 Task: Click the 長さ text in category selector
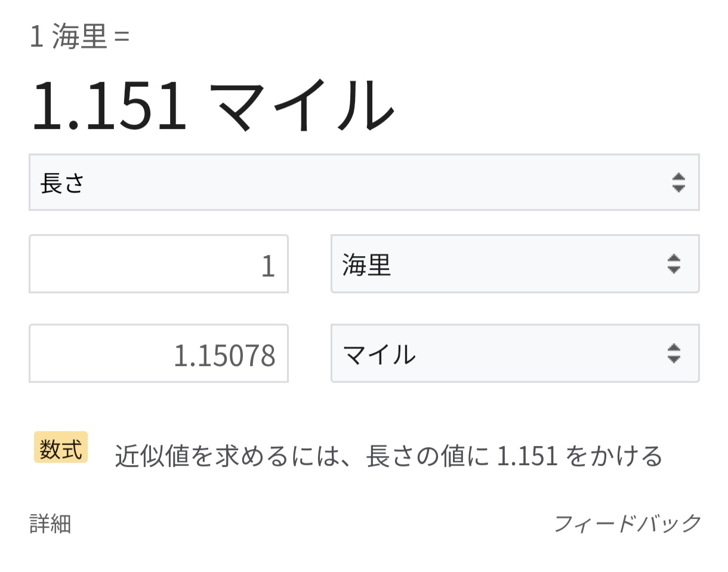(x=63, y=183)
